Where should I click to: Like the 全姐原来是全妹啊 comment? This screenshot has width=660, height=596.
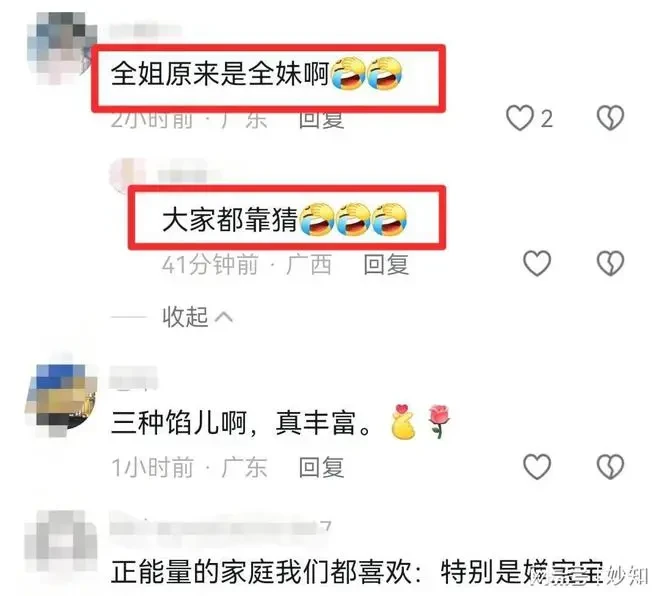click(x=520, y=118)
